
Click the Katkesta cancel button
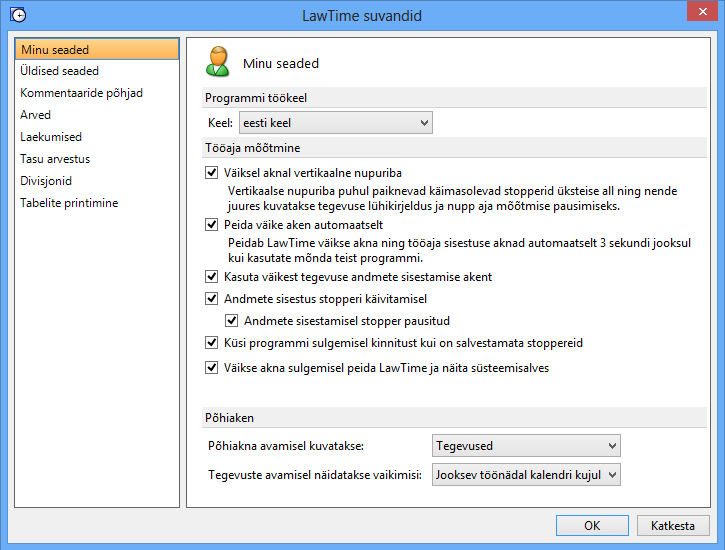click(x=673, y=526)
